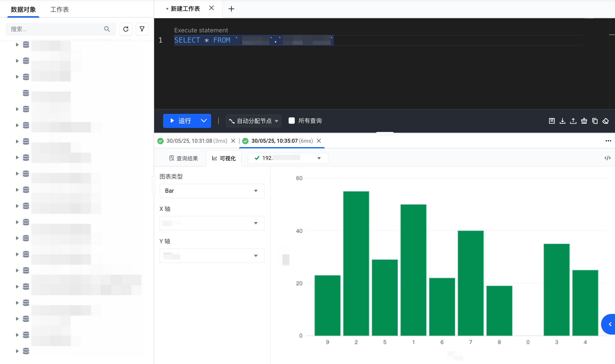Click the brush format-SQL icon
The width and height of the screenshot is (615, 364).
pos(584,121)
